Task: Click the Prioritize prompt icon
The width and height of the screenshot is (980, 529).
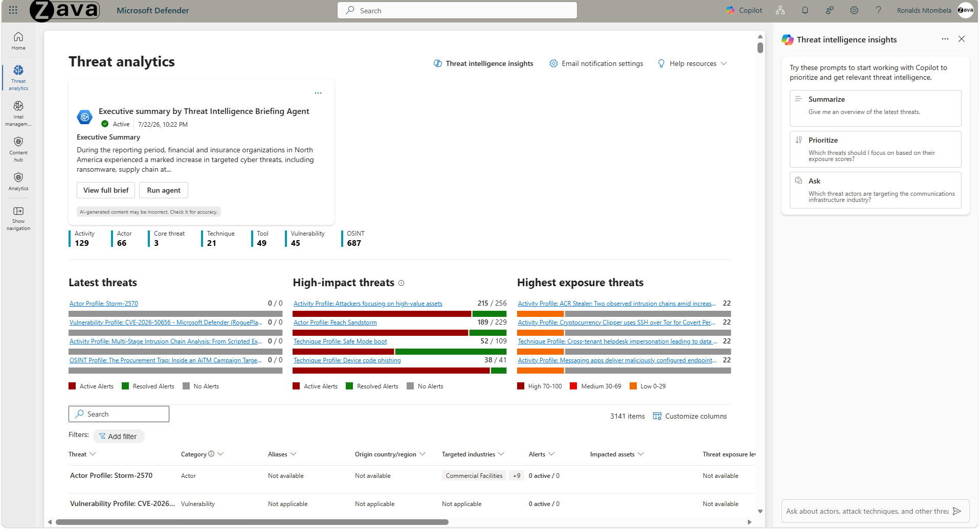Action: click(798, 140)
